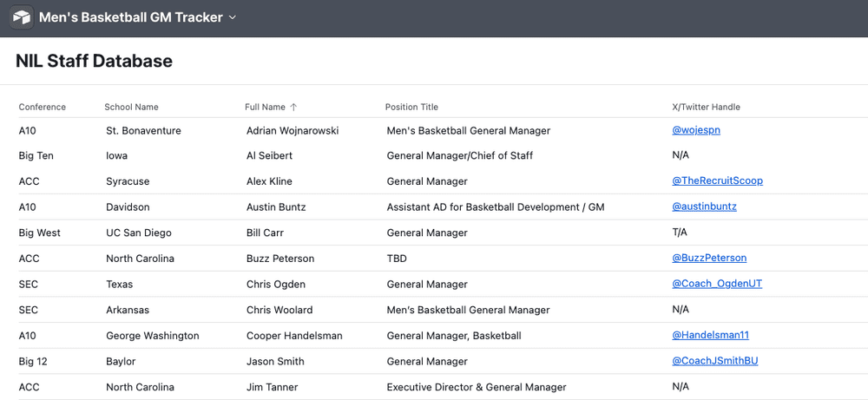
Task: Open the @BuzzPeterson Twitter link
Action: point(709,258)
